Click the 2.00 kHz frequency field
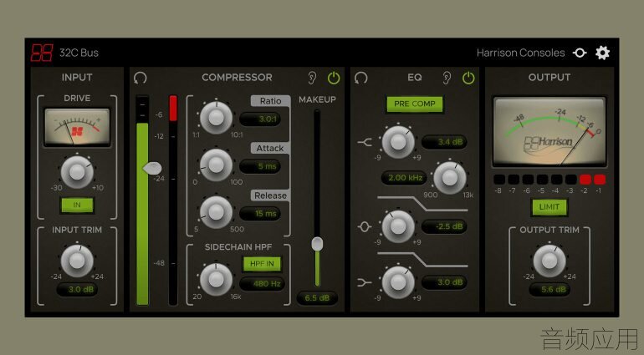The height and width of the screenshot is (355, 644). coord(404,178)
